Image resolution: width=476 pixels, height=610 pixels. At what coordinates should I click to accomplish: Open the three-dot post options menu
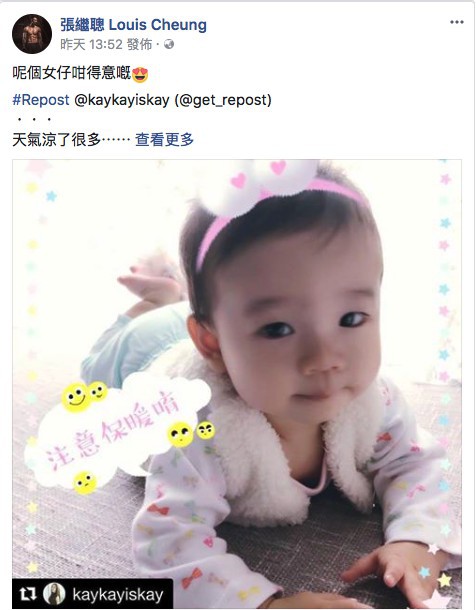coord(457,22)
